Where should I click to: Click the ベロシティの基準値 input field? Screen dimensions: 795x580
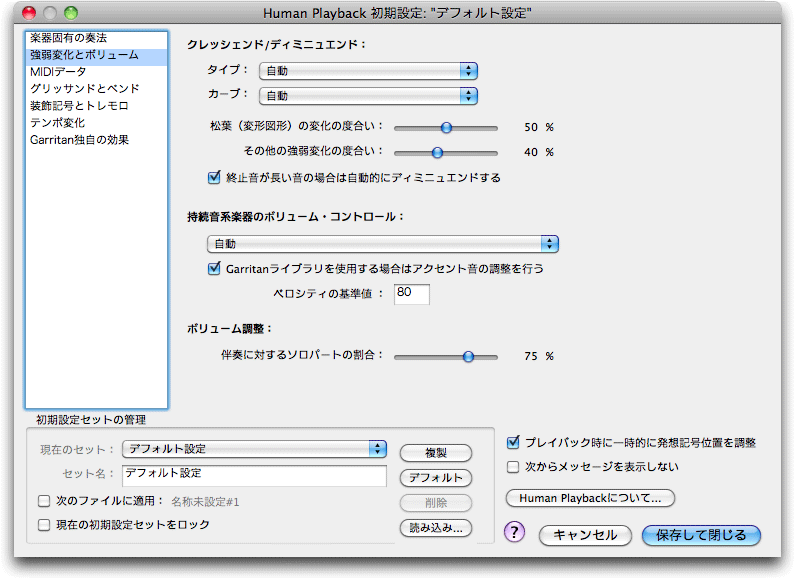click(412, 294)
